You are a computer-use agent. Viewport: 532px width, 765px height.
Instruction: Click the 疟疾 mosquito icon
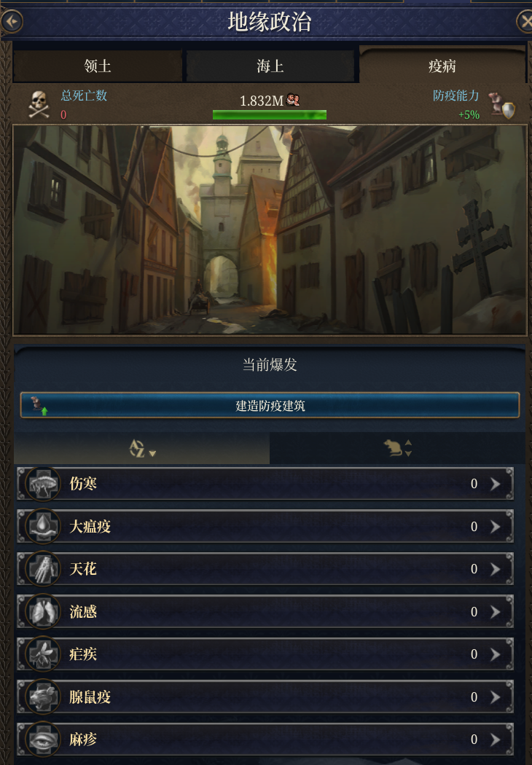(x=43, y=654)
